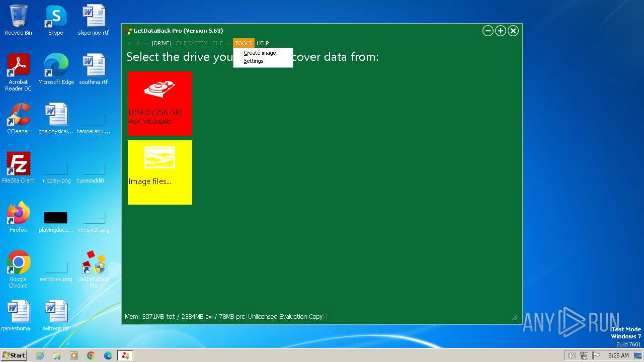
Task: Click the memory usage status text
Action: tap(185, 317)
